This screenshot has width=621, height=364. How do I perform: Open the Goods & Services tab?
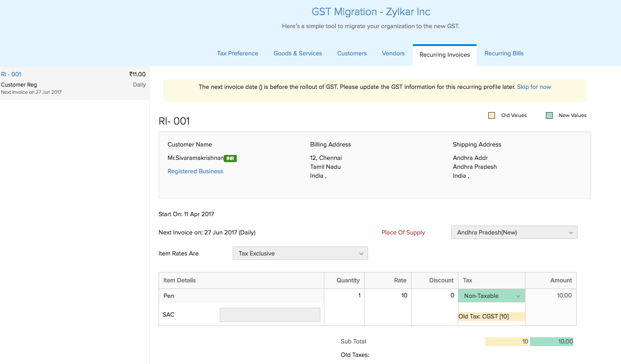297,53
